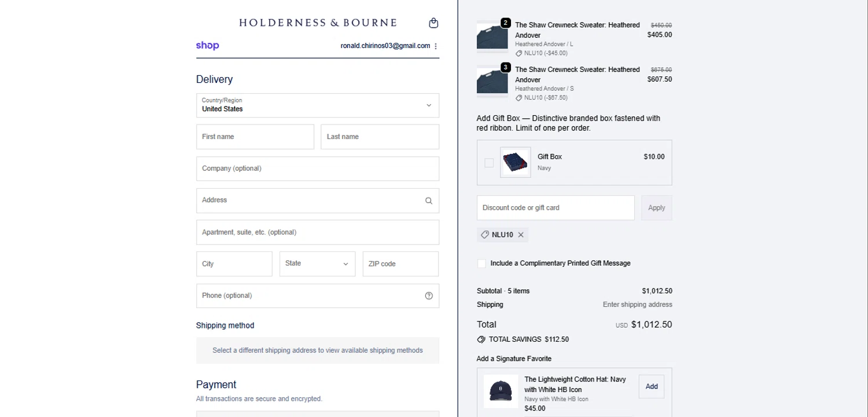Click the 'Subtotal · 5 items' label
Image resolution: width=868 pixels, height=417 pixels.
pos(503,291)
